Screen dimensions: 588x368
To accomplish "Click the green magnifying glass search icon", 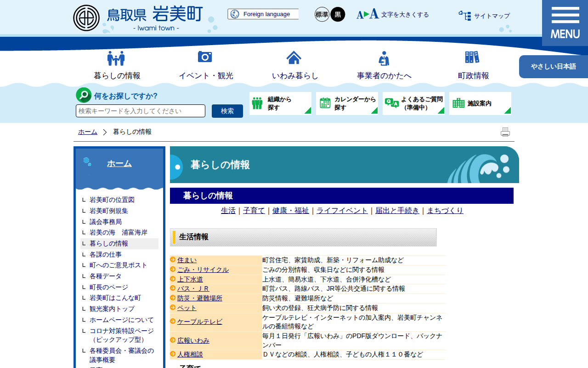I will point(84,95).
